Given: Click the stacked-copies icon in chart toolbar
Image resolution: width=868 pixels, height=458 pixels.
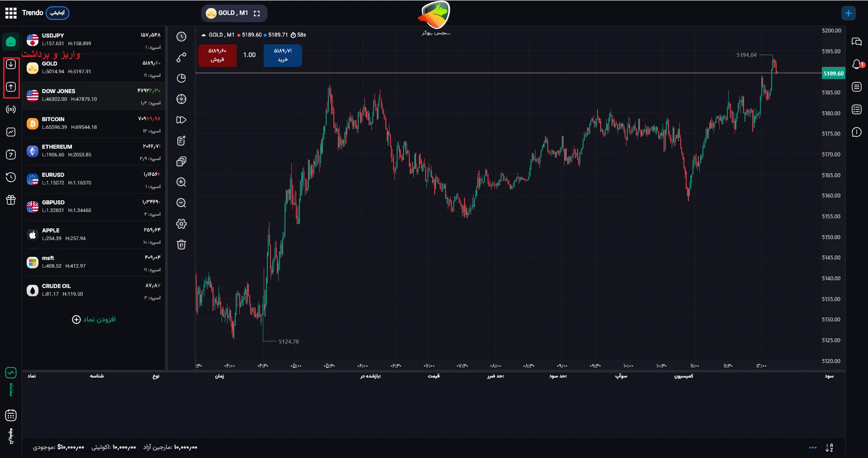Looking at the screenshot, I should click(x=181, y=161).
